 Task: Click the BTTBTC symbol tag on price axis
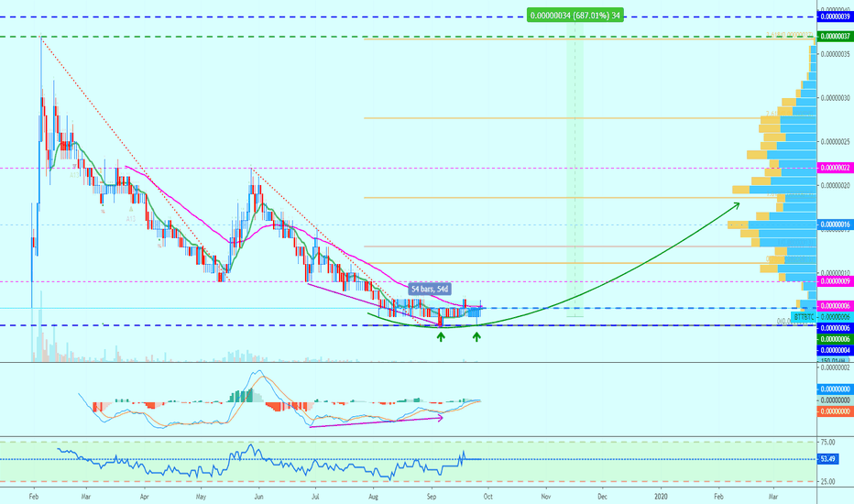click(804, 317)
